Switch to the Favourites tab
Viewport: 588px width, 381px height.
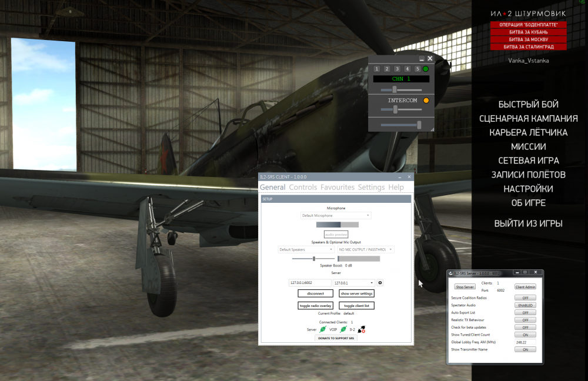click(338, 187)
